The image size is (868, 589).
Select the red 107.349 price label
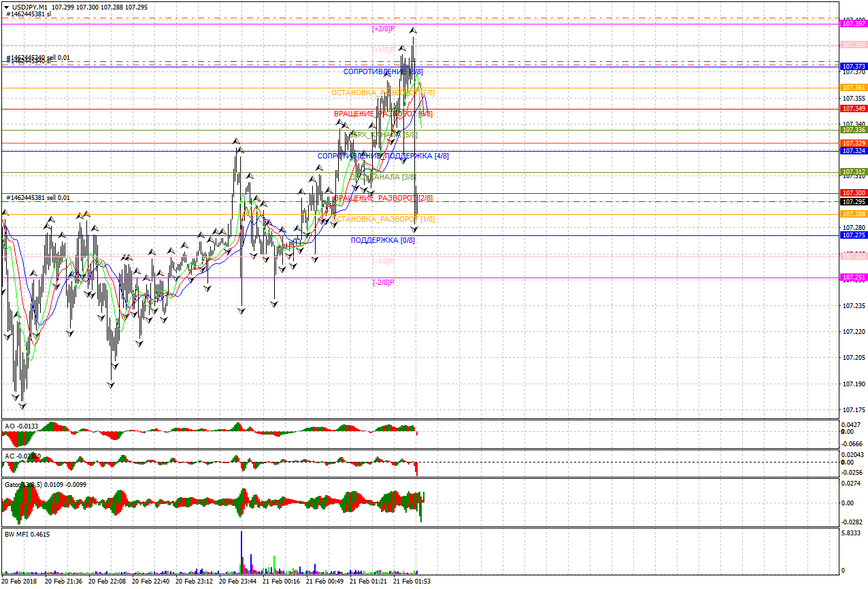coord(854,109)
